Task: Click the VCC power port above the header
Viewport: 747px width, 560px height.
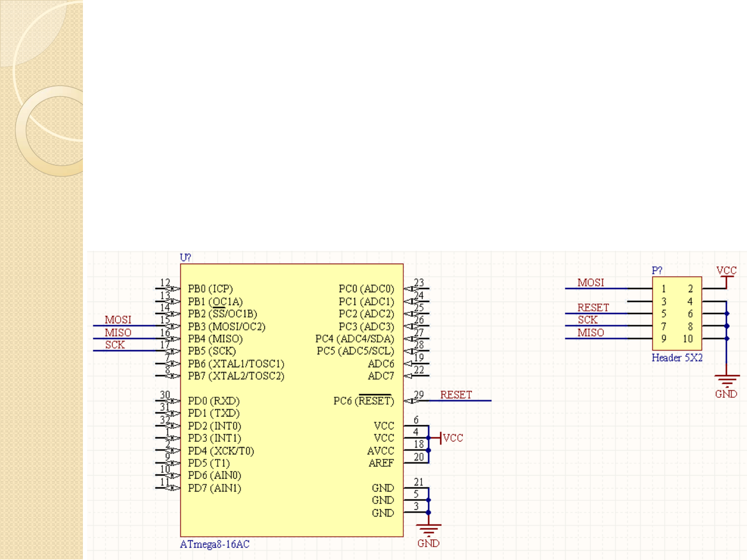Action: [x=726, y=277]
